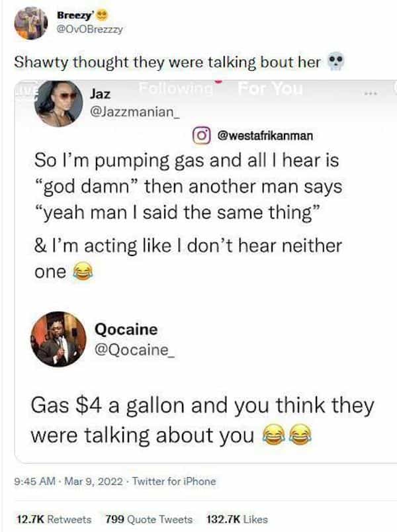Click the Qocaine display name
This screenshot has height=532, width=397.
click(x=126, y=329)
